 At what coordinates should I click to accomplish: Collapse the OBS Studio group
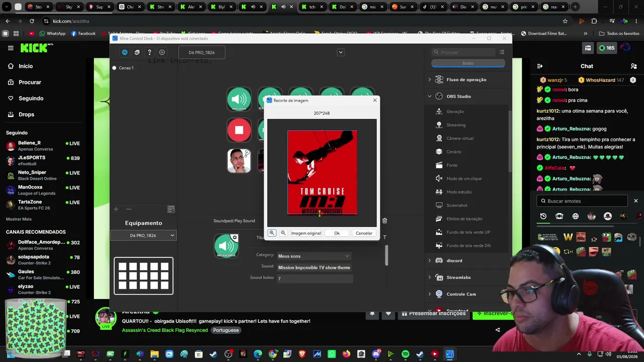click(x=429, y=96)
